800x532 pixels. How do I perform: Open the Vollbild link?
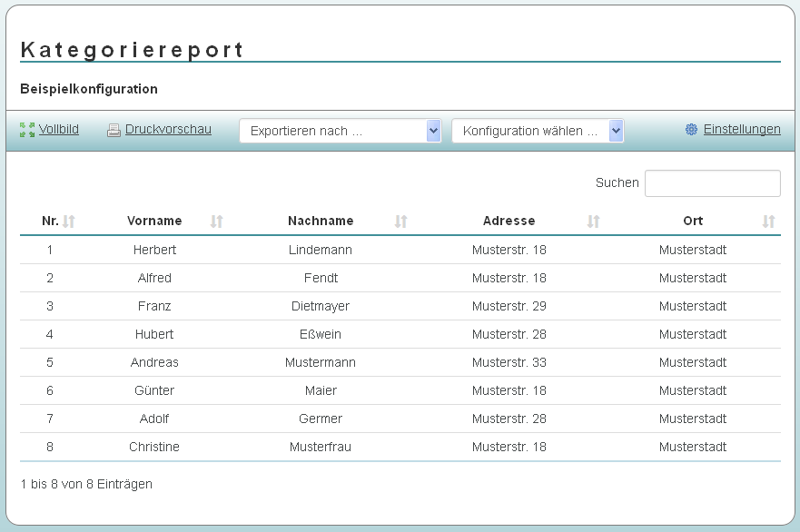pos(59,129)
